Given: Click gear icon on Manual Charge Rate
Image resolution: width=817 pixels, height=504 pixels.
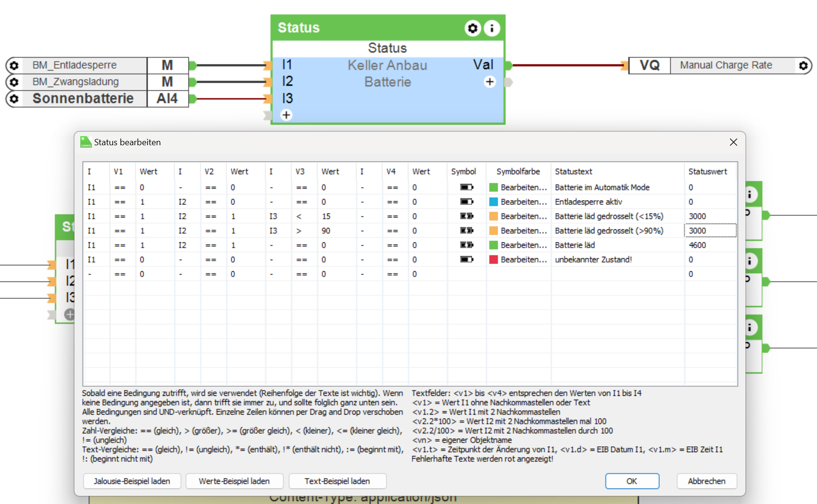Looking at the screenshot, I should click(803, 65).
